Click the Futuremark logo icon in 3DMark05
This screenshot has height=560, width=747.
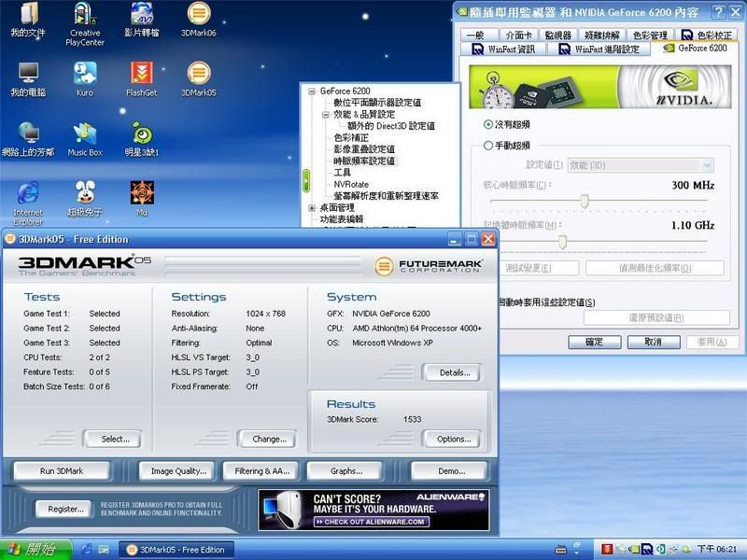pyautogui.click(x=384, y=266)
